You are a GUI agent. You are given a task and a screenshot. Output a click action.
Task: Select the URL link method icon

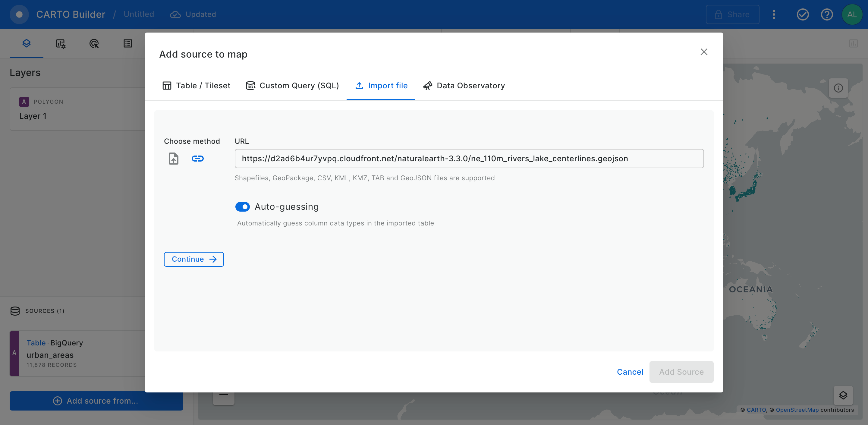pyautogui.click(x=197, y=159)
